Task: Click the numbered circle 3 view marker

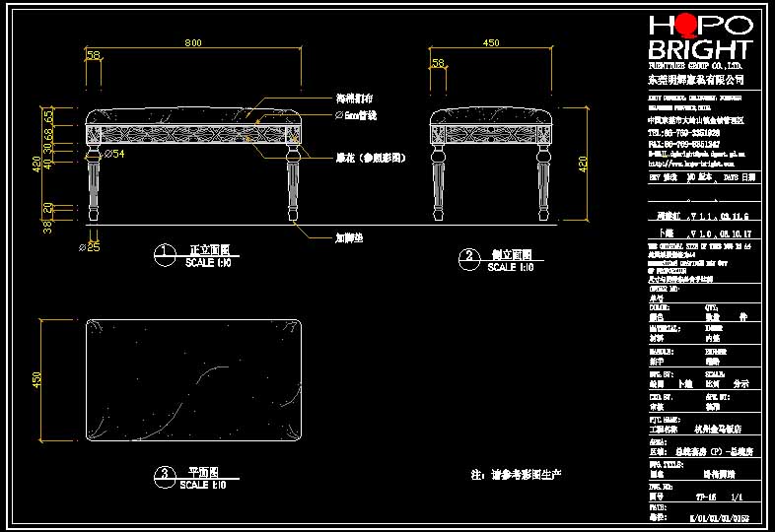Action: click(x=165, y=477)
